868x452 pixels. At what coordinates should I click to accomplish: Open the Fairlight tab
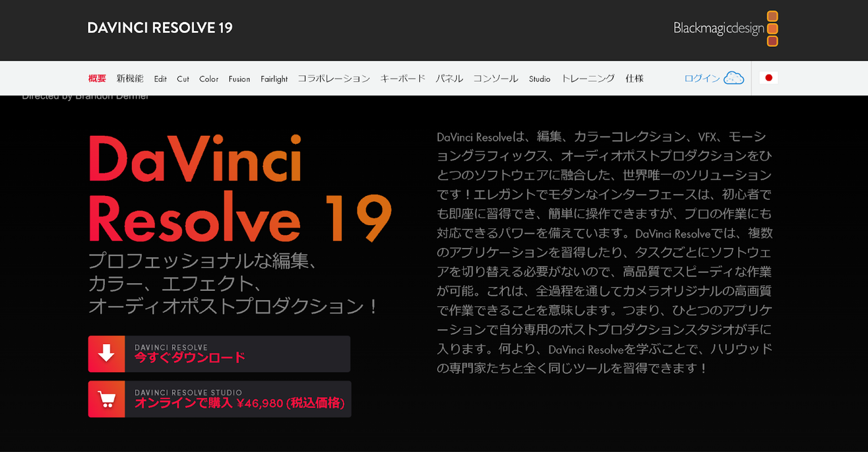(274, 79)
